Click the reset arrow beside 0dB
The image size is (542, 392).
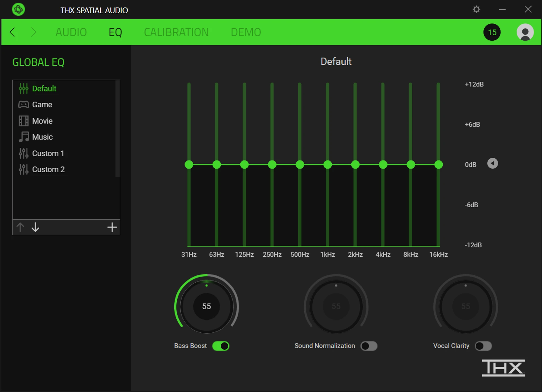492,164
